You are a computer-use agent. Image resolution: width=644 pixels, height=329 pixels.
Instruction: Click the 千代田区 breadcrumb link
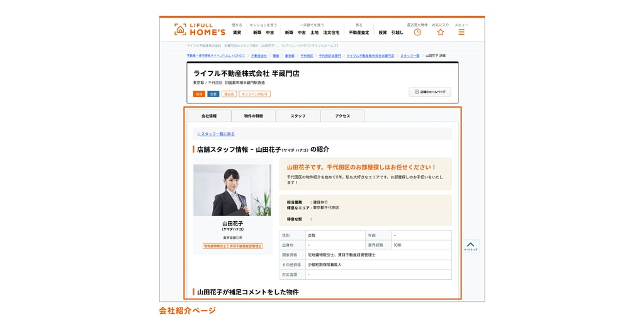[x=307, y=55]
